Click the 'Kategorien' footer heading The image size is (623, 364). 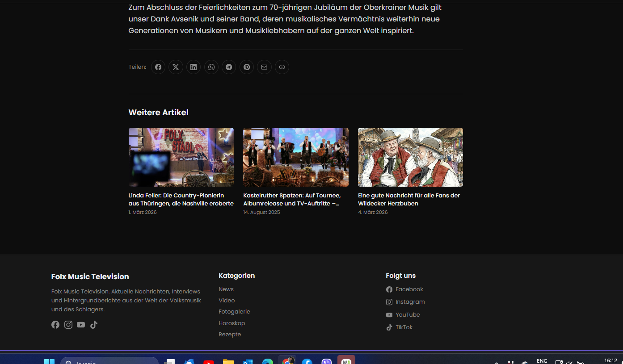237,276
